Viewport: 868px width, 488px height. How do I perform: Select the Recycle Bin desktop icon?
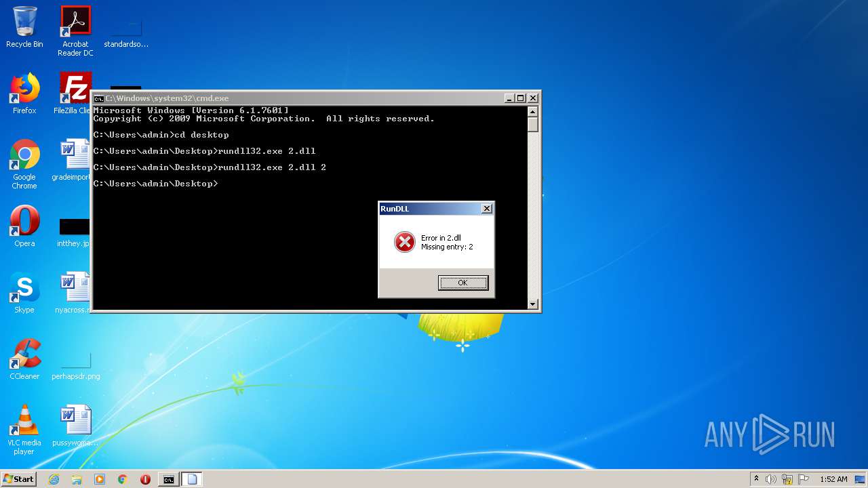tap(24, 27)
